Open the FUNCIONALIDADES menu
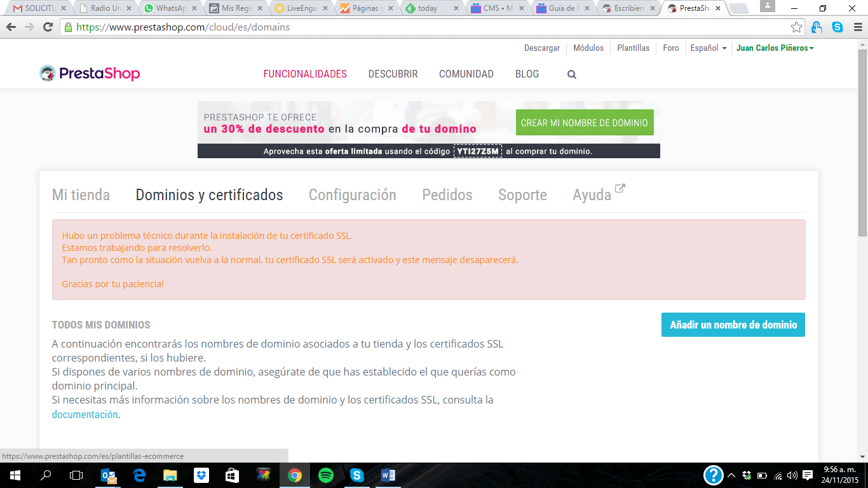This screenshot has width=868, height=488. pyautogui.click(x=305, y=74)
